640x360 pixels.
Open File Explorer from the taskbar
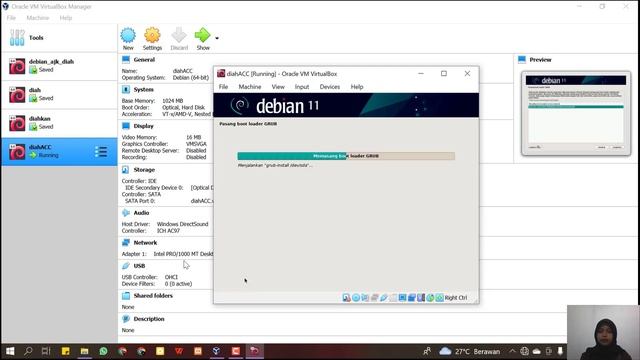click(x=84, y=351)
